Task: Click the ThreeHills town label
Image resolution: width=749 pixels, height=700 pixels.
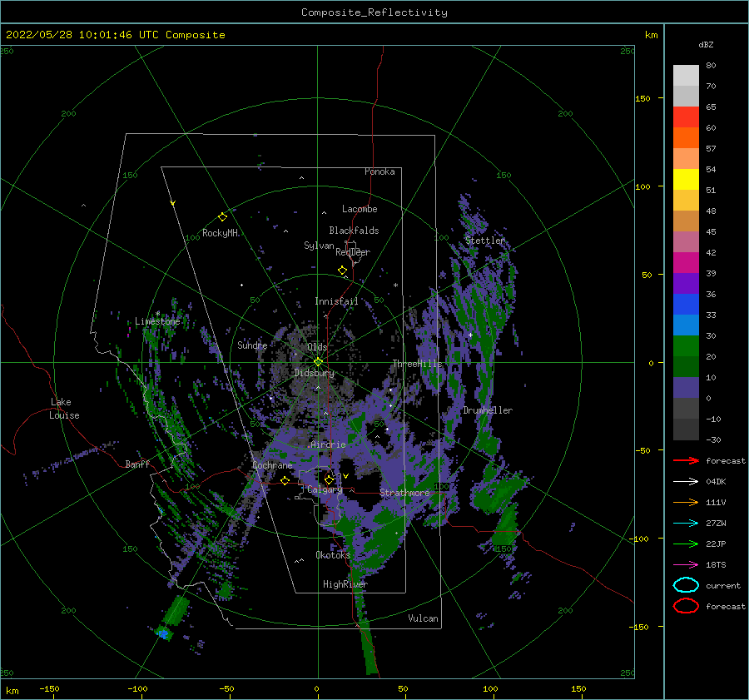Action: (418, 364)
